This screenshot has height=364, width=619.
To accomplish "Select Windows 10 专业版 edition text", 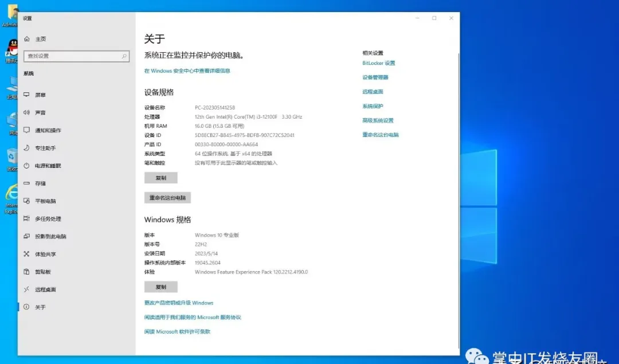I will pyautogui.click(x=217, y=235).
